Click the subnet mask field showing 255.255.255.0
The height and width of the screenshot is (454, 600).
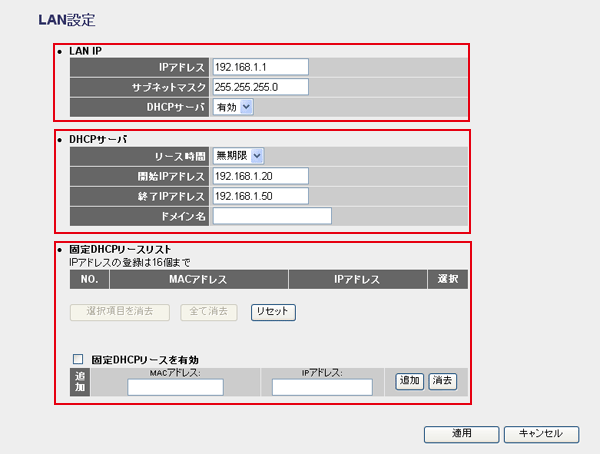(261, 87)
